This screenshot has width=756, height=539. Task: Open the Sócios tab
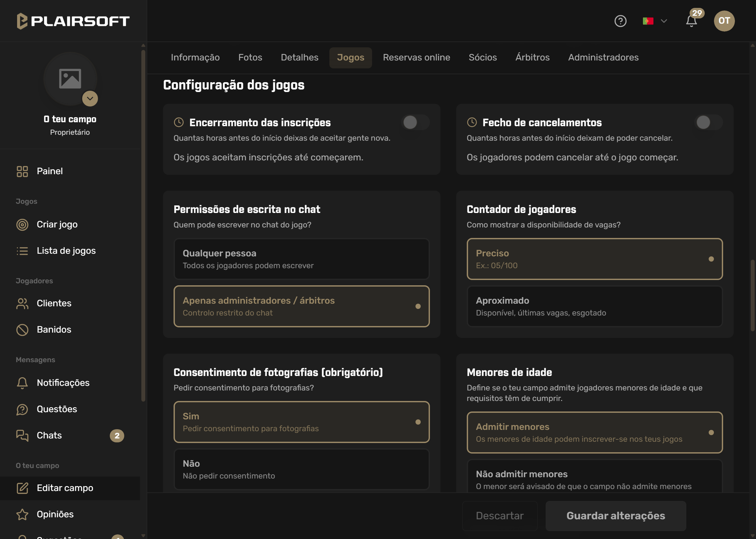[x=483, y=58]
